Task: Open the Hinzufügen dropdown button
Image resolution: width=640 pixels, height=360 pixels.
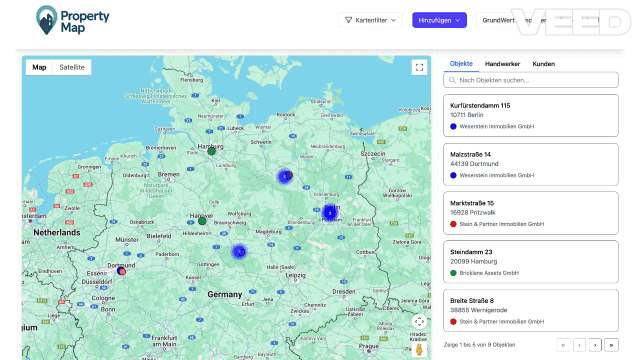Action: pos(439,20)
